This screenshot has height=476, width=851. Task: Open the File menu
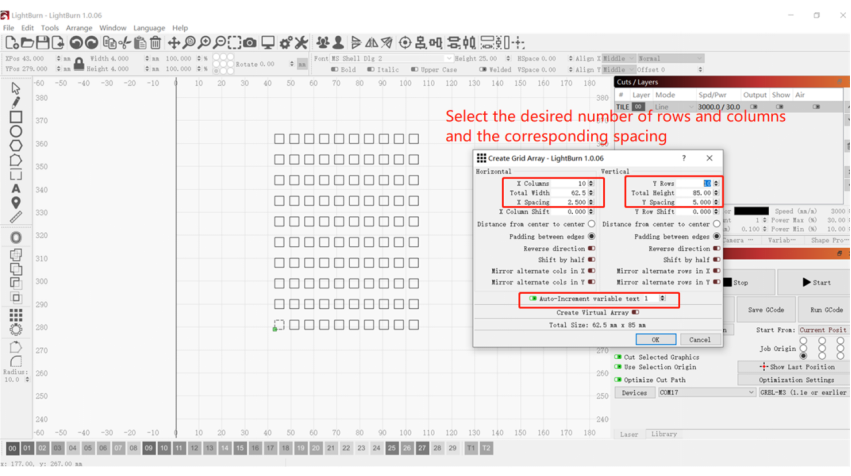coord(9,28)
